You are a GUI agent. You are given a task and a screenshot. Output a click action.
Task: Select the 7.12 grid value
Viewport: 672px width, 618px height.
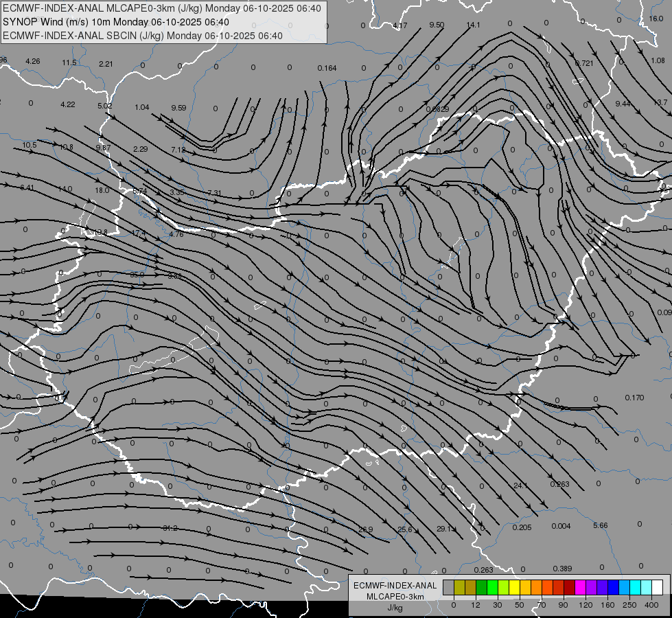click(178, 150)
